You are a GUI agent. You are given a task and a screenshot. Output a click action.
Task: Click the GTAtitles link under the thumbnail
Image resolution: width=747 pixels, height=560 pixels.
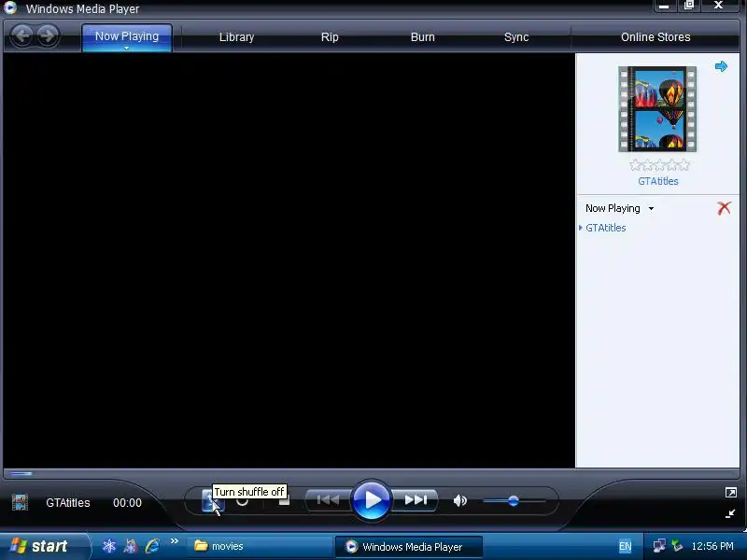tap(658, 181)
